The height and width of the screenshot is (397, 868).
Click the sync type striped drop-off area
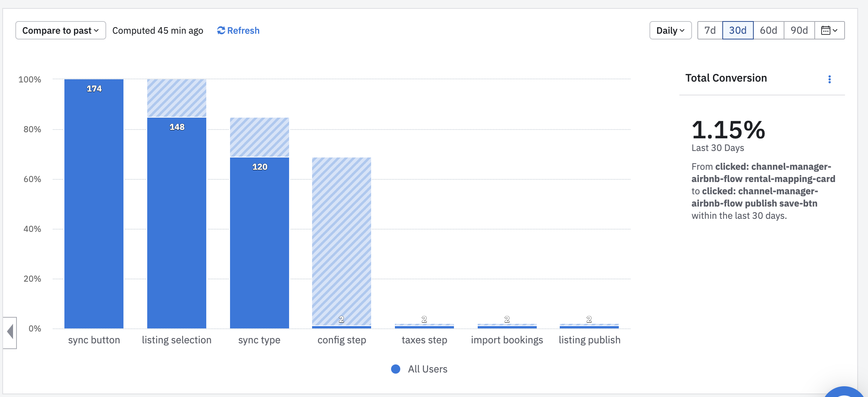(260, 137)
